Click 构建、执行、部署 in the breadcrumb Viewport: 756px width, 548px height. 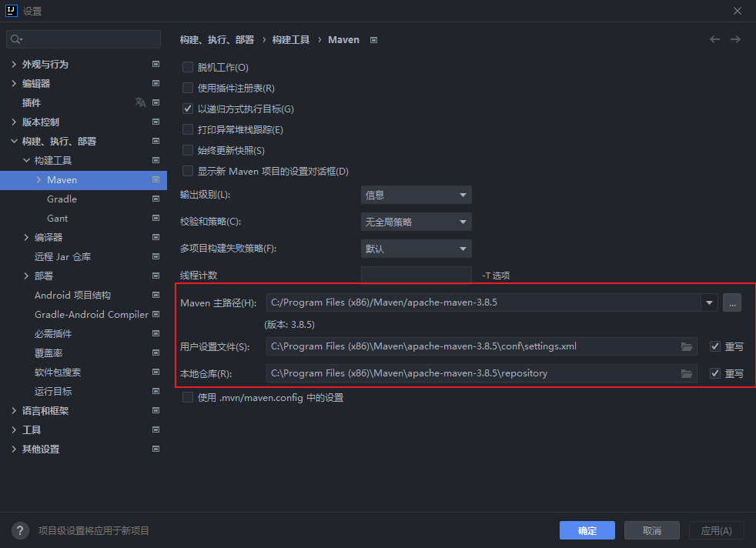[x=217, y=39]
